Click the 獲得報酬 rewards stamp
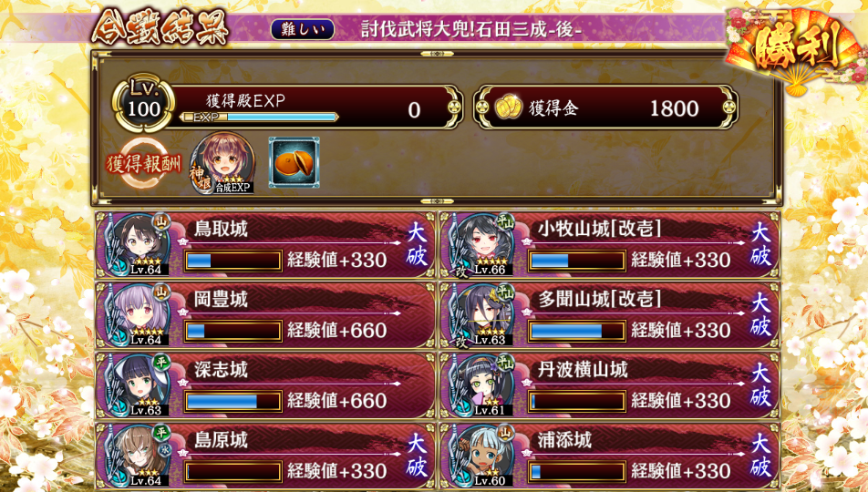Viewport: 868px width, 492px height. [143, 164]
